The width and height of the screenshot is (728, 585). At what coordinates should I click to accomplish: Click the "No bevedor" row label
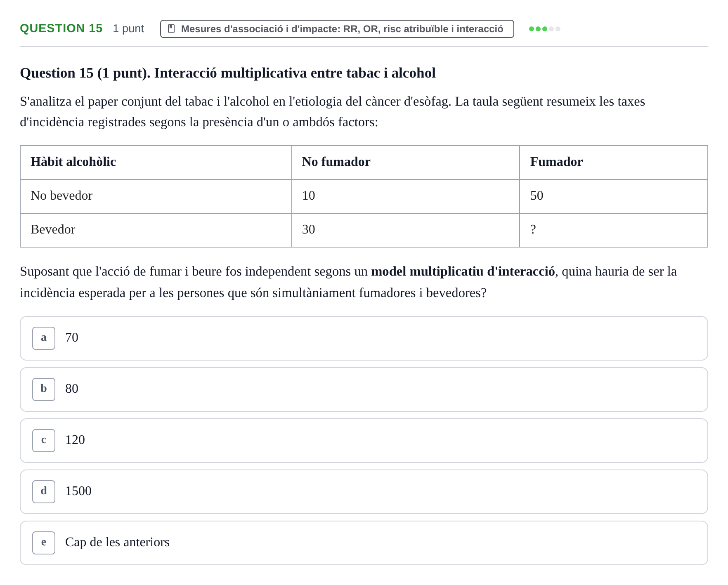click(x=156, y=196)
